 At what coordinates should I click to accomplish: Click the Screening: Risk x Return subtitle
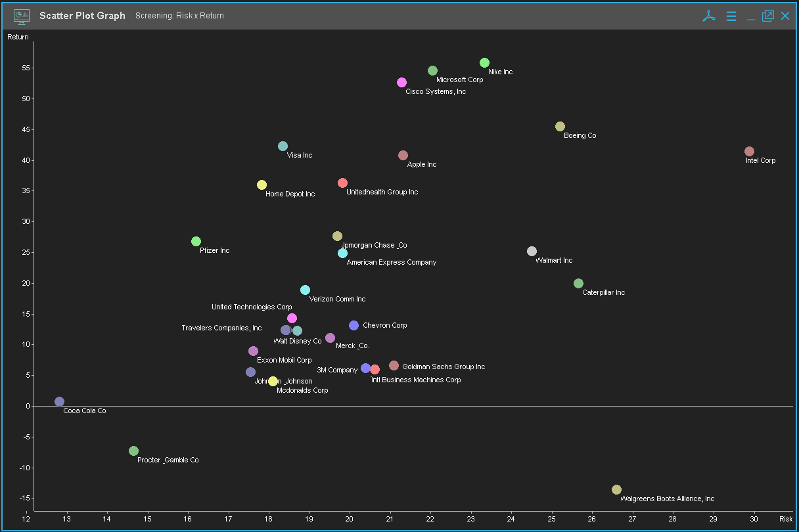pos(179,16)
